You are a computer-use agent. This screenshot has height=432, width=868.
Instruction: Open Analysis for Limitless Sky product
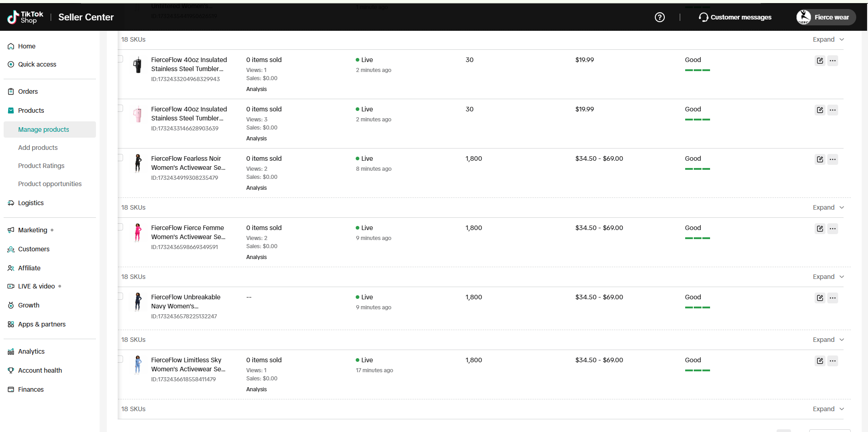coord(257,389)
